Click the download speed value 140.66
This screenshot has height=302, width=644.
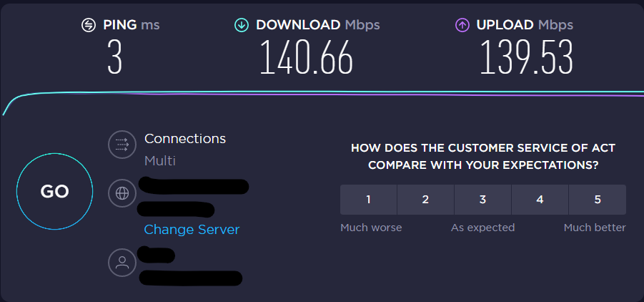(306, 59)
